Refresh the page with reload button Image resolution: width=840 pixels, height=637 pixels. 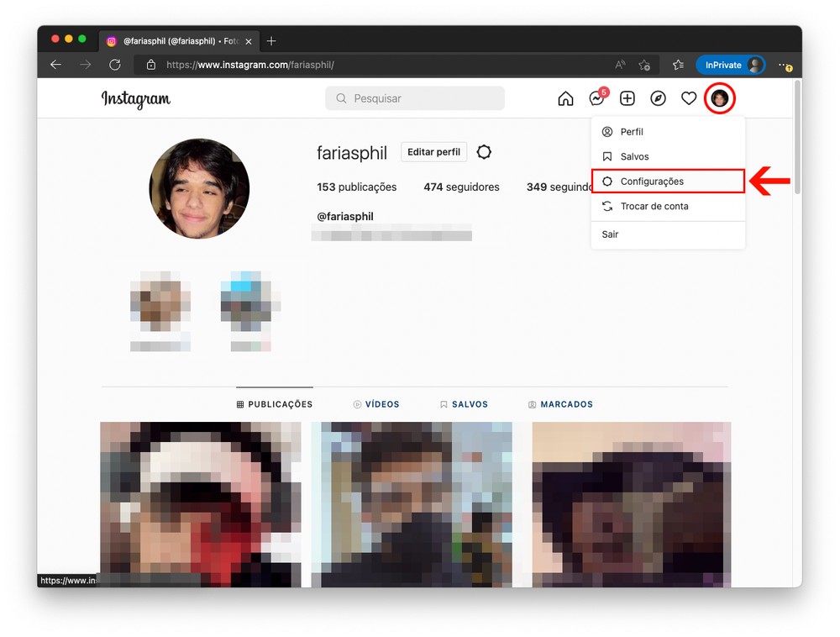pos(115,65)
